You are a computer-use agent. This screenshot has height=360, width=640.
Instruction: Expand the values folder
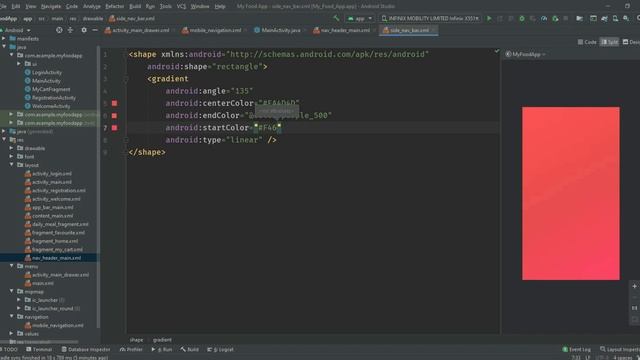11,333
